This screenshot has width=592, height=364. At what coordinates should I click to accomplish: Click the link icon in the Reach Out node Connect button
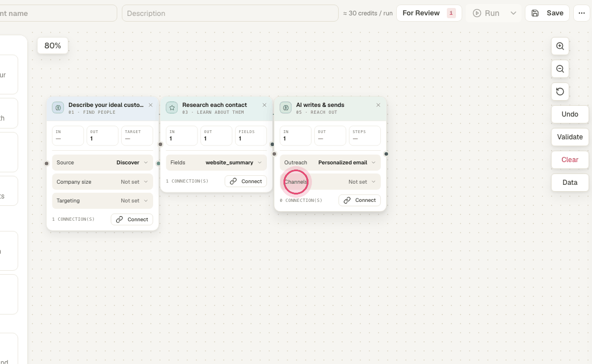(347, 200)
